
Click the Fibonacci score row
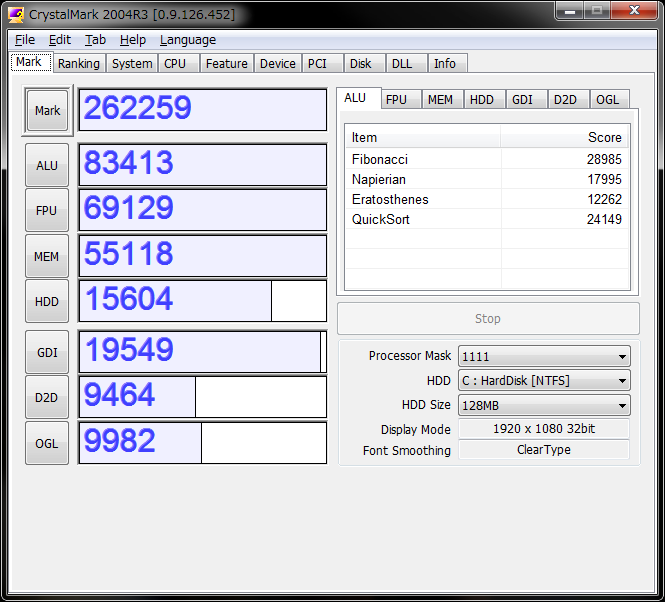[x=486, y=159]
